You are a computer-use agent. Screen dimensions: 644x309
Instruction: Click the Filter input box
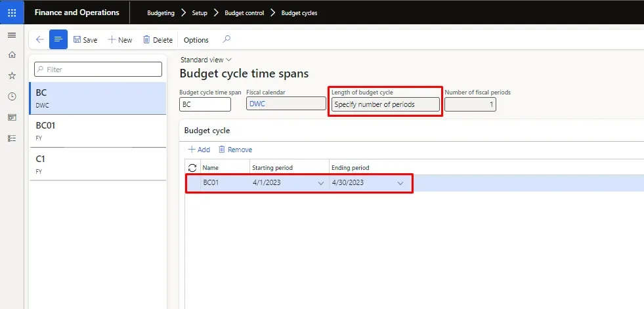point(98,70)
